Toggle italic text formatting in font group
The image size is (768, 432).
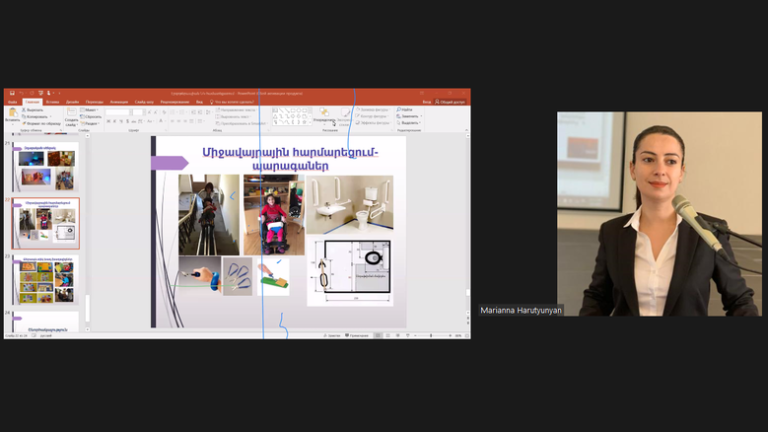[x=113, y=123]
